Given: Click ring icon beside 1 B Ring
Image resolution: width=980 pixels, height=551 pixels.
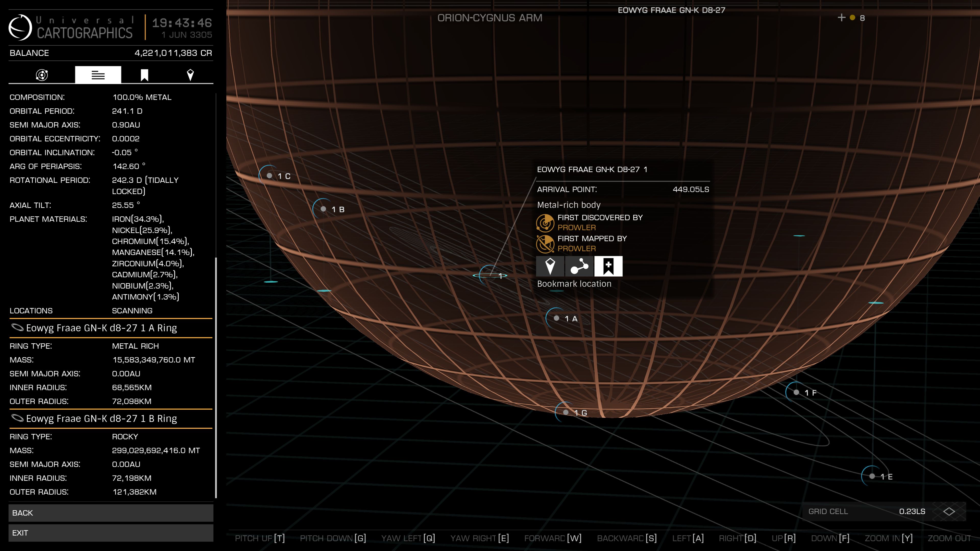Looking at the screenshot, I should click(x=18, y=418).
